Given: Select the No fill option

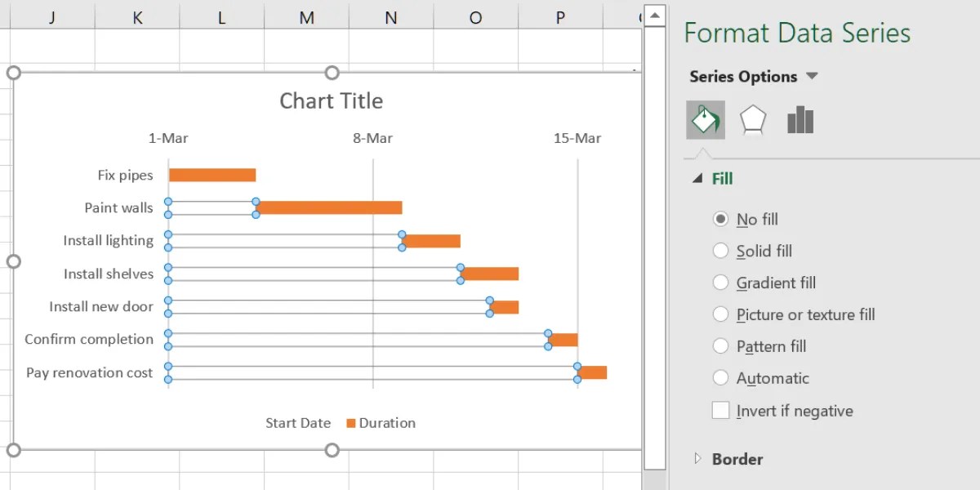Looking at the screenshot, I should [722, 219].
